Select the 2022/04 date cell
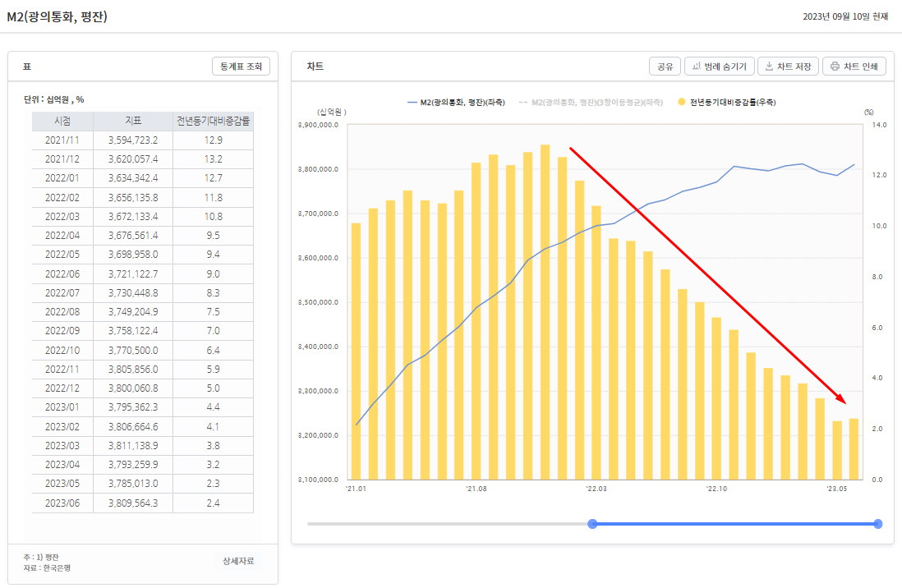This screenshot has width=902, height=588. click(62, 236)
